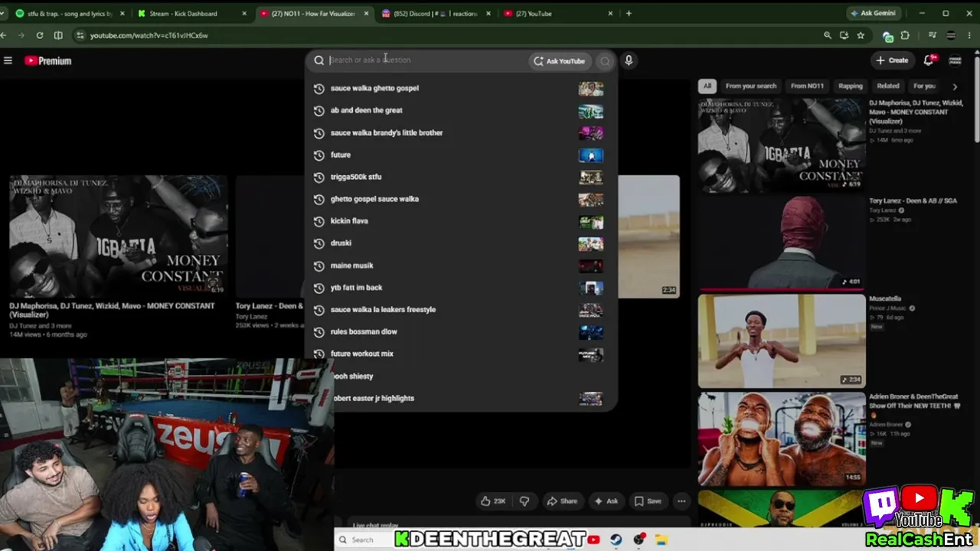Open YouTube app icon on the taskbar
Screen dimensions: 980x551
(594, 540)
